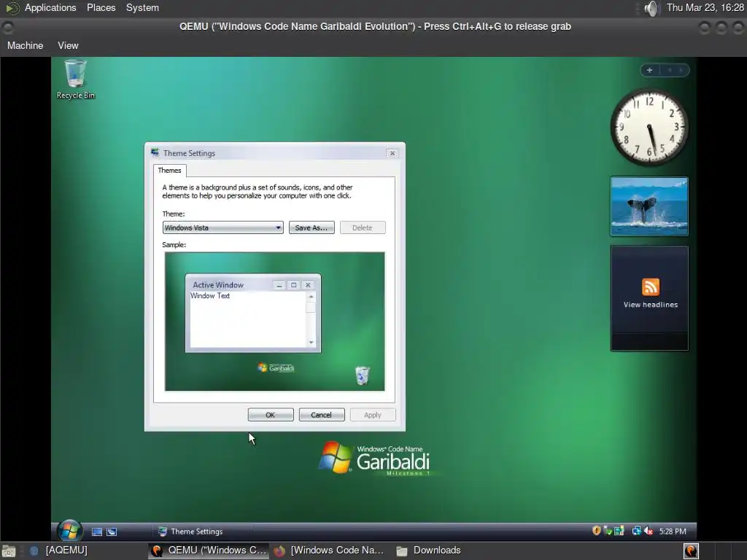Click the host volume speaker icon
This screenshot has width=747, height=560.
[651, 8]
